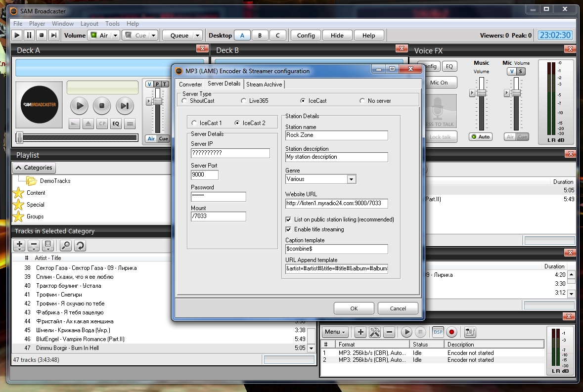Toggle List on public station listing checkbox

click(288, 219)
